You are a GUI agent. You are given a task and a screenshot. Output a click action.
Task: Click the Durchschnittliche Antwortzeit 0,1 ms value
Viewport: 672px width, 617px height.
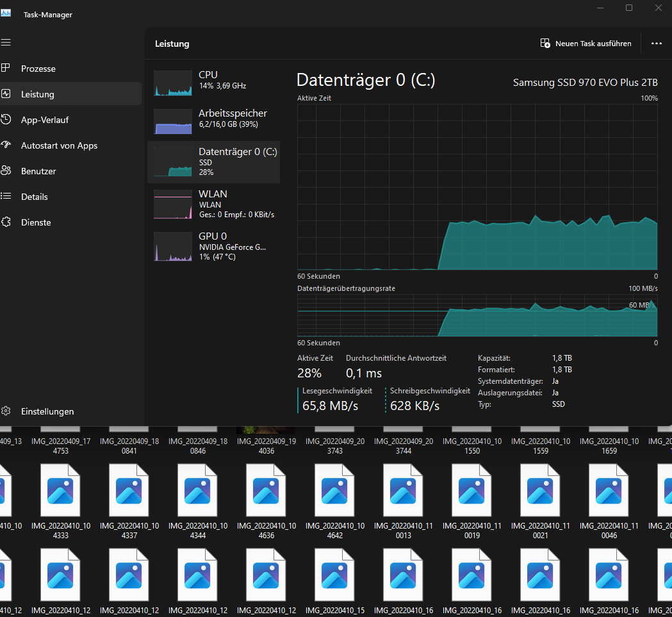pos(364,374)
